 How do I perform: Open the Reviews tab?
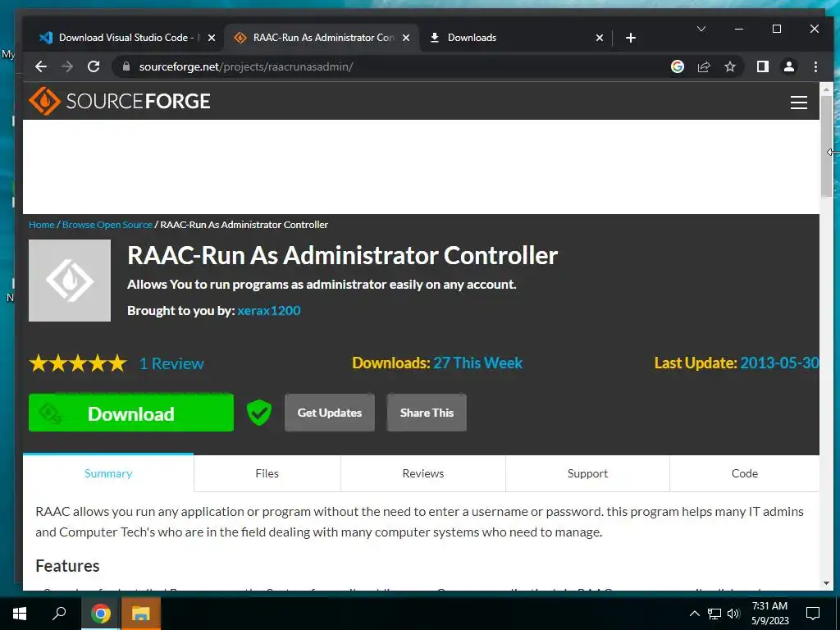pos(423,473)
